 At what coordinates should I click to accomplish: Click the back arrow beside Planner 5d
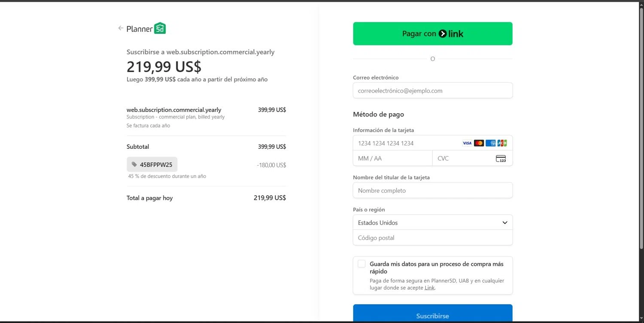tap(121, 28)
